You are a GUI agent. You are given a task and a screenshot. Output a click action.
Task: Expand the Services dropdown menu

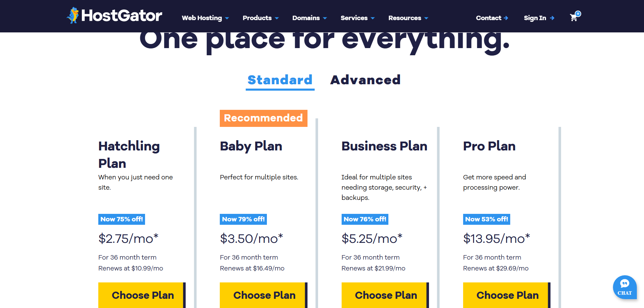click(357, 18)
